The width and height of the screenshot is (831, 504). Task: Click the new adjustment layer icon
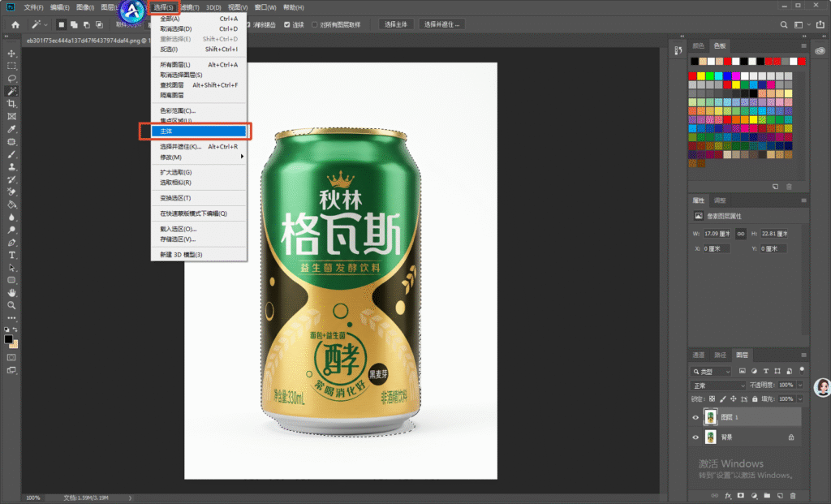pos(754,496)
